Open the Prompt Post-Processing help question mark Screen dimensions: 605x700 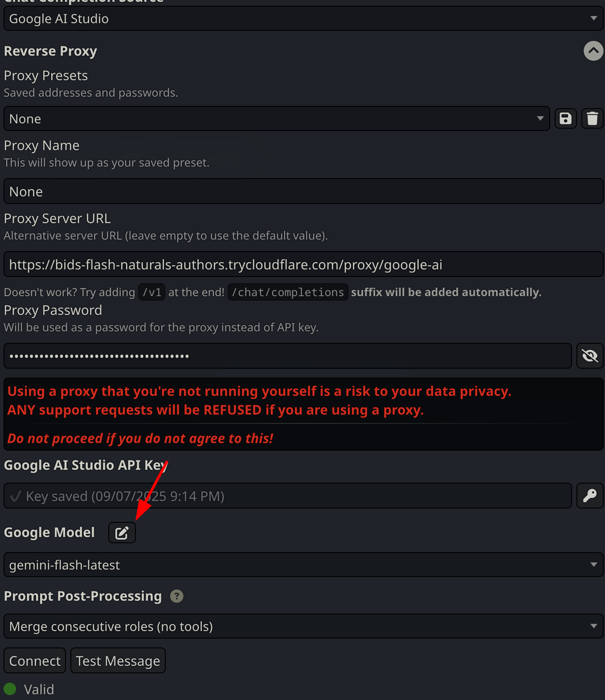(177, 596)
